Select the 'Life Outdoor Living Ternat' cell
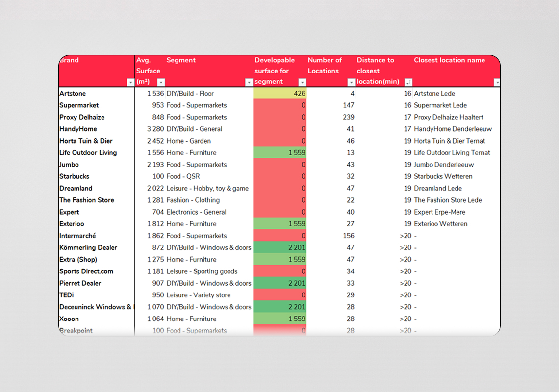559x392 pixels. [x=452, y=153]
